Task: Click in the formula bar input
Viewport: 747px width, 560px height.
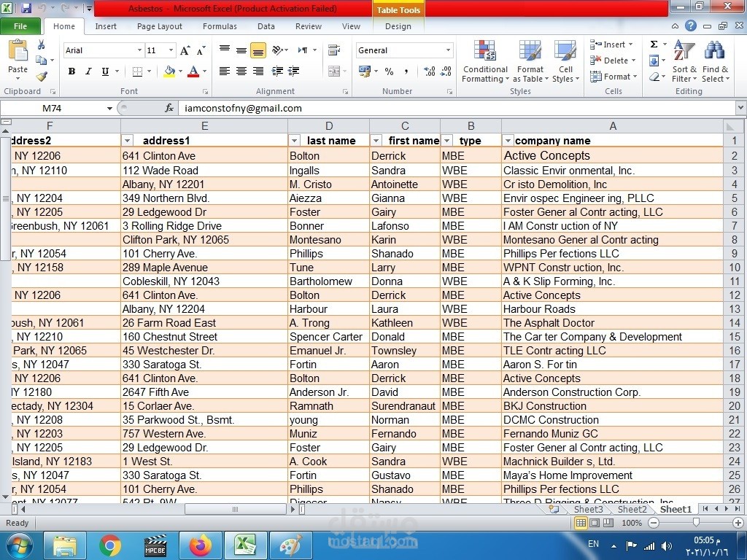Action: [x=457, y=108]
